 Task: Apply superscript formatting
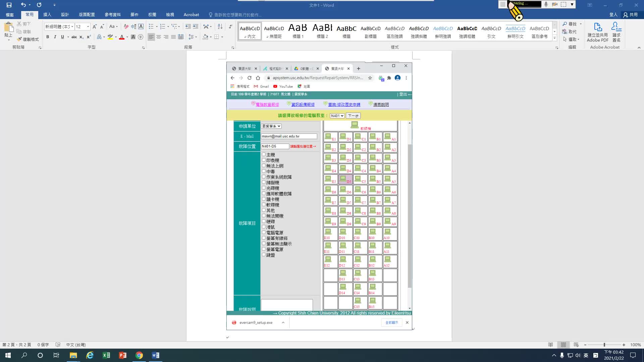[89, 37]
